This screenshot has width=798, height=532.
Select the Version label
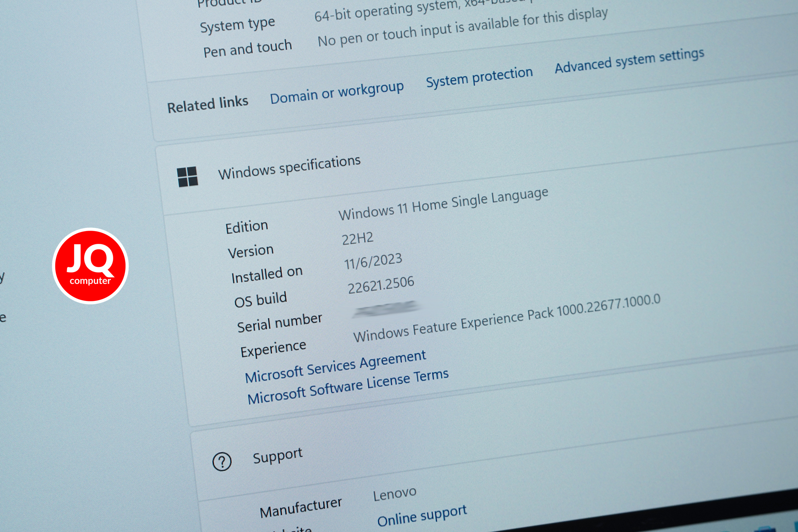[x=251, y=251]
